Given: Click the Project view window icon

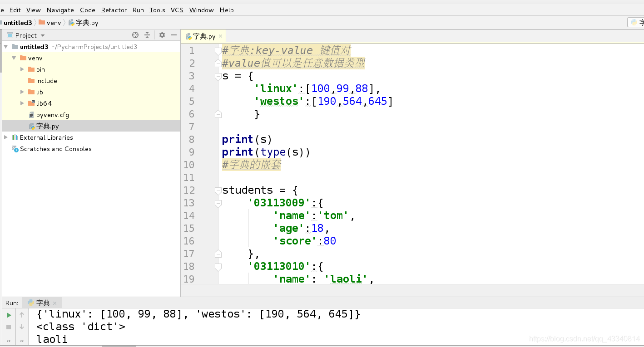Looking at the screenshot, I should 10,35.
